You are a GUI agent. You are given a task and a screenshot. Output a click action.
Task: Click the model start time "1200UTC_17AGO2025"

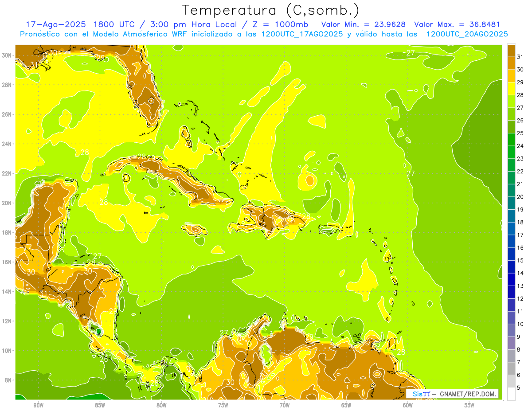[x=301, y=34]
